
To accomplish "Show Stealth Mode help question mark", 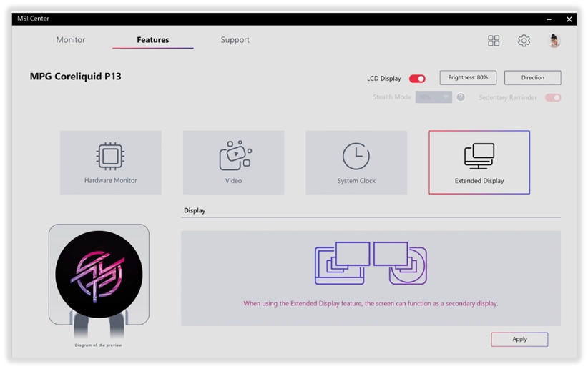I will coord(461,97).
